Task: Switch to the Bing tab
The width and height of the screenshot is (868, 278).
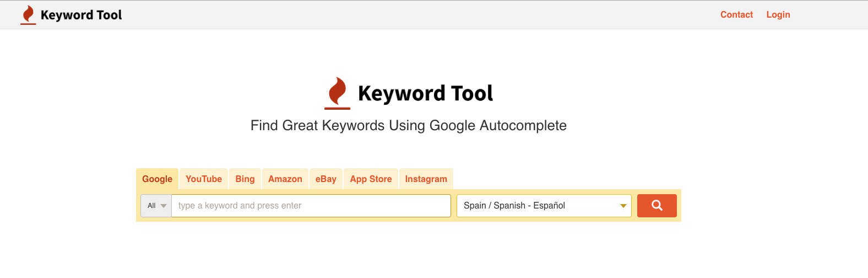Action: [245, 179]
